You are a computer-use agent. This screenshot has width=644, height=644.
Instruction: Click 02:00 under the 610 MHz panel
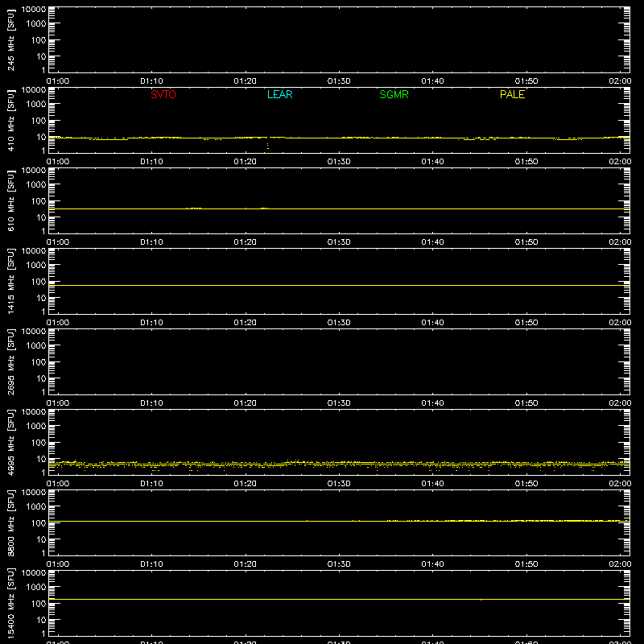click(x=620, y=242)
